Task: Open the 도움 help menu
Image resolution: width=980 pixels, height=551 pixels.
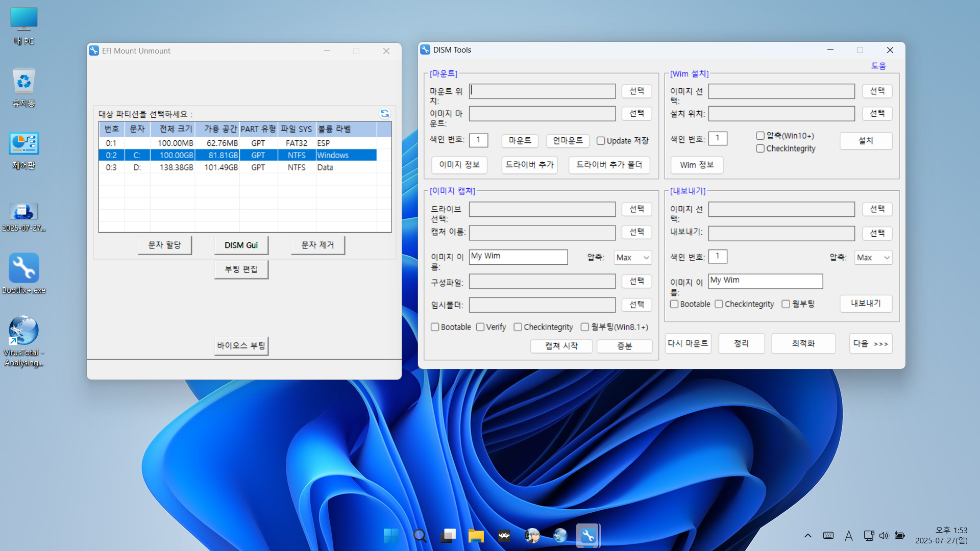Action: (878, 66)
